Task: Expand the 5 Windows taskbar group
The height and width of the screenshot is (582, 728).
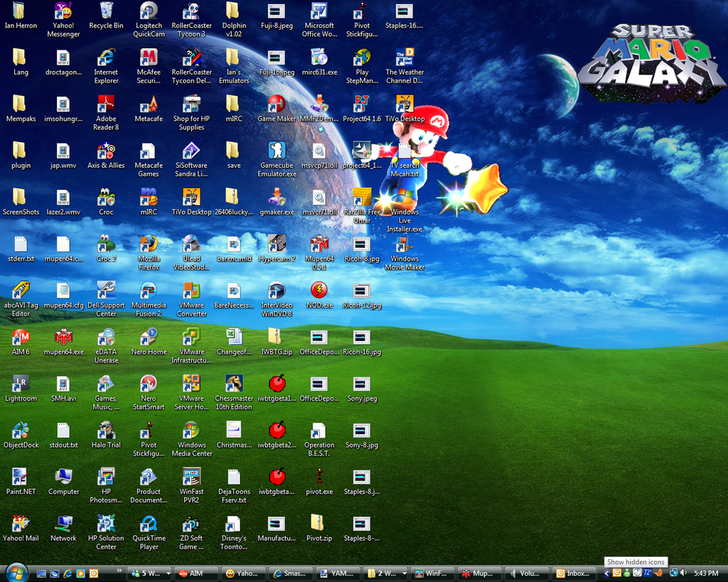Action: click(151, 573)
